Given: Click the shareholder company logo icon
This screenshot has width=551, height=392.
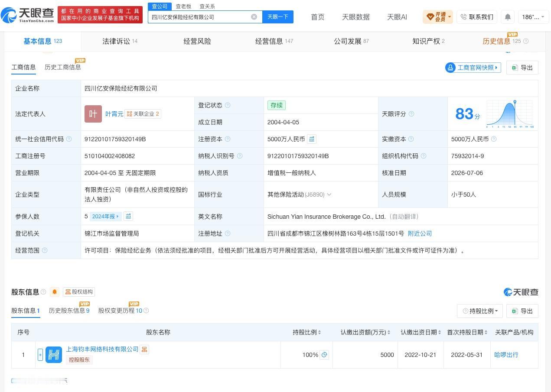Looking at the screenshot, I should click(x=54, y=355).
